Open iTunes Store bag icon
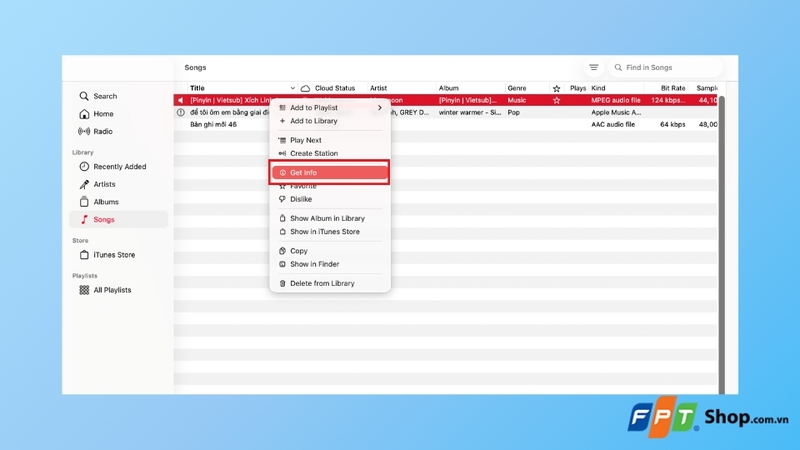 click(x=84, y=255)
